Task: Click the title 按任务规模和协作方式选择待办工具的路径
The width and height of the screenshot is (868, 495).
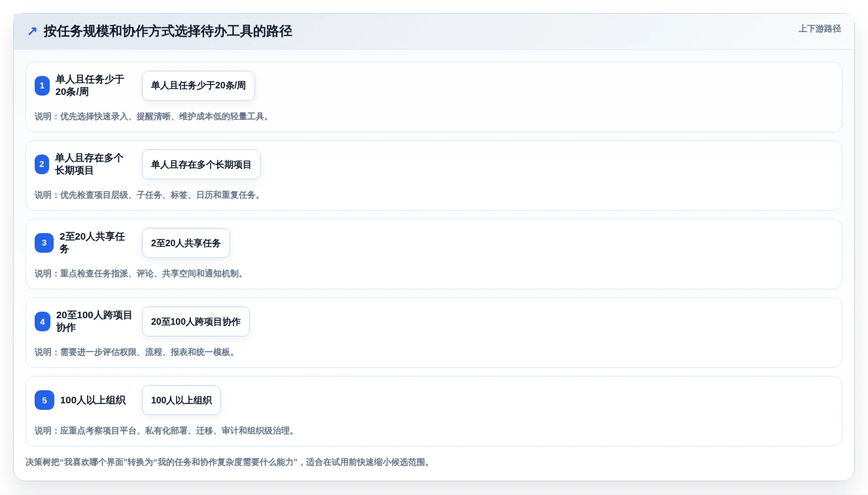Action: 167,31
